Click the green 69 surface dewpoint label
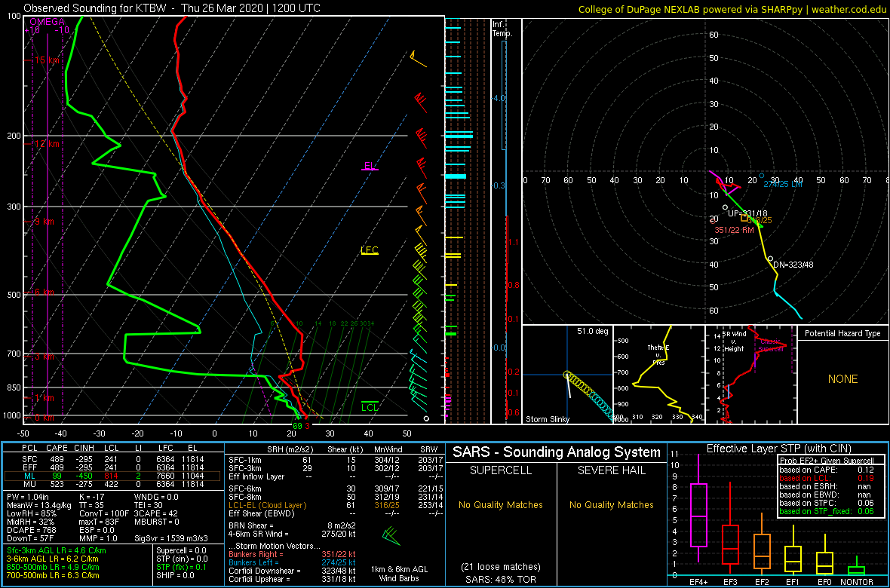 297,426
